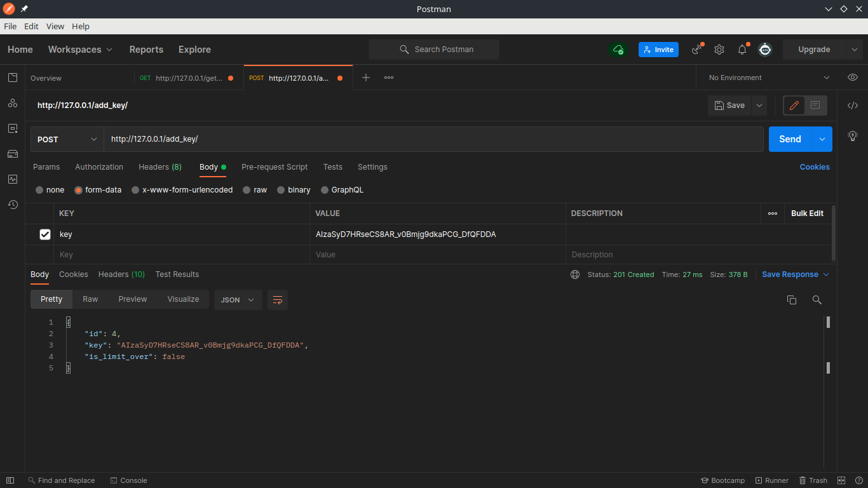This screenshot has height=488, width=868.
Task: Open Monitors sidebar icon
Action: [x=13, y=179]
